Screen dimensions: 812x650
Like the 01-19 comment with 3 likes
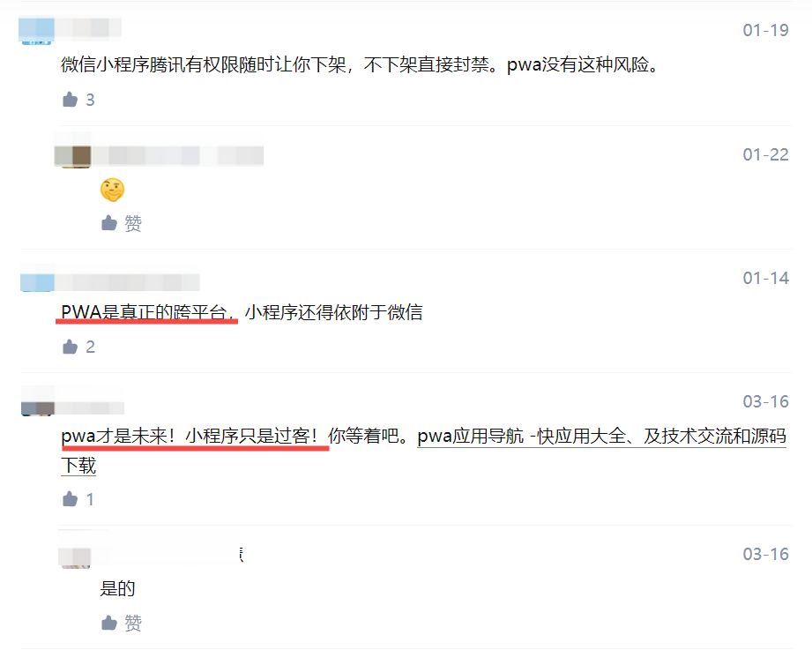[x=70, y=100]
